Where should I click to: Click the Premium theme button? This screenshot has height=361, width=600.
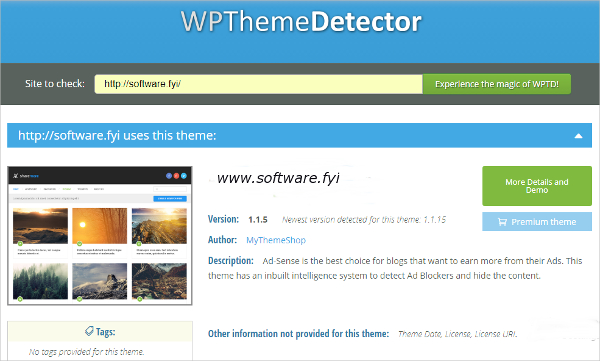click(x=537, y=222)
